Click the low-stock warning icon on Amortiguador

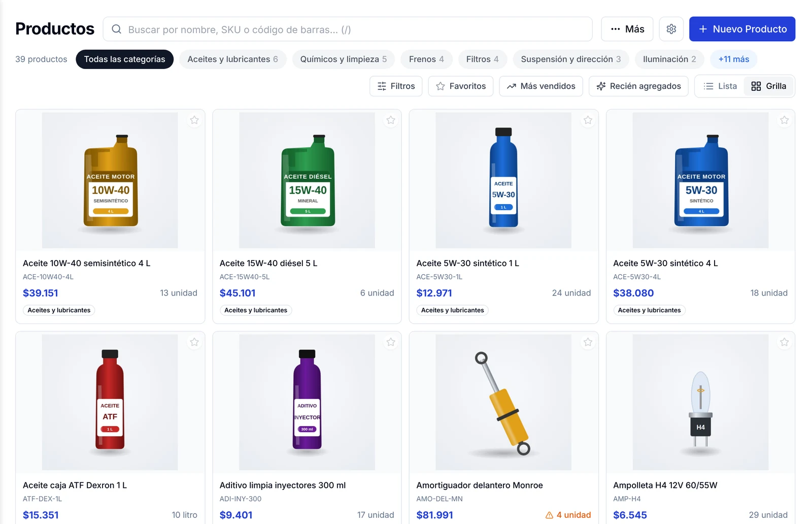coord(549,515)
